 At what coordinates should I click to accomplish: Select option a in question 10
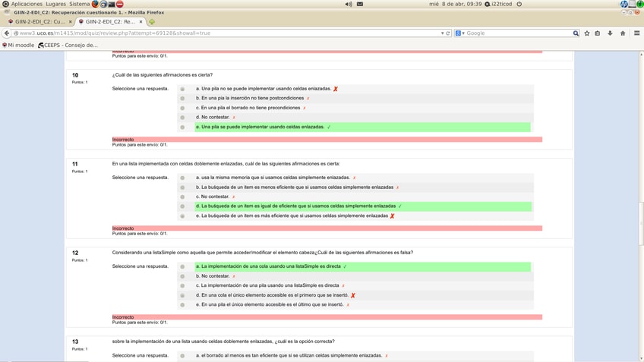click(x=182, y=89)
